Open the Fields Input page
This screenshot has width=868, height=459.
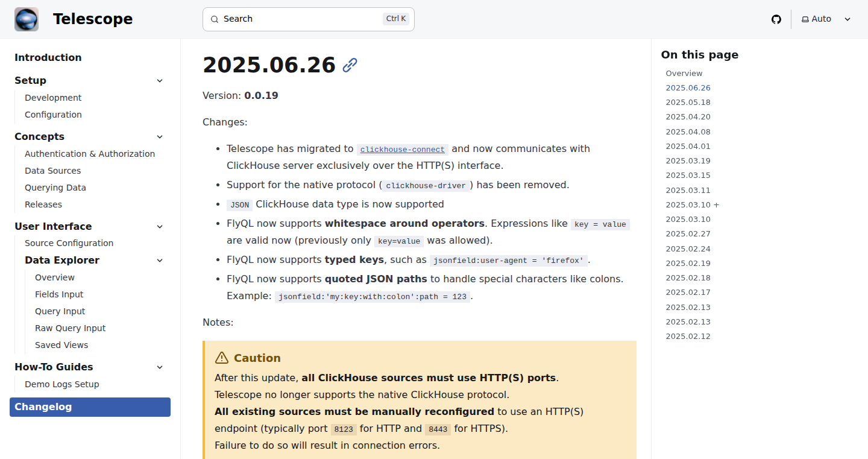[x=59, y=294]
